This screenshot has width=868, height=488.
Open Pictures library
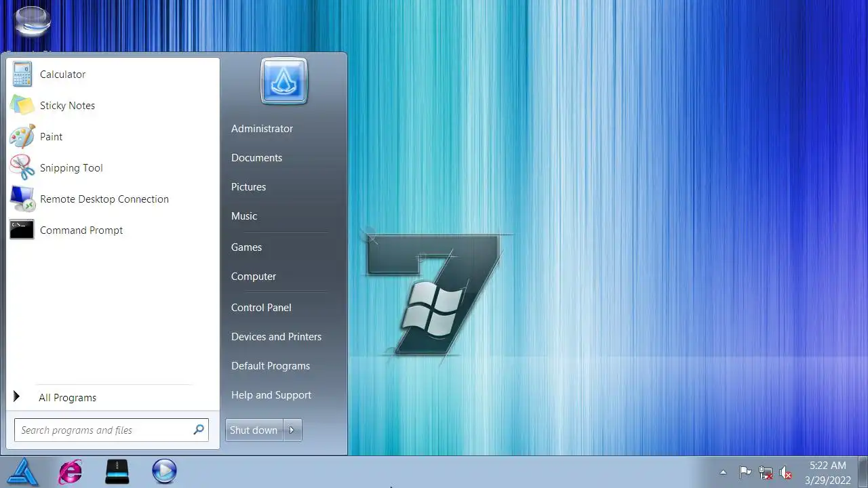click(248, 187)
